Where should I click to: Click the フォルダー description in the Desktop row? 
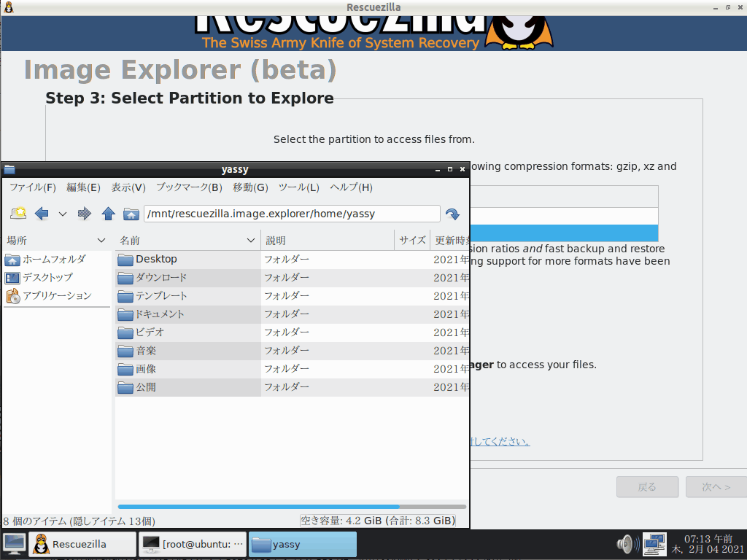click(x=286, y=260)
